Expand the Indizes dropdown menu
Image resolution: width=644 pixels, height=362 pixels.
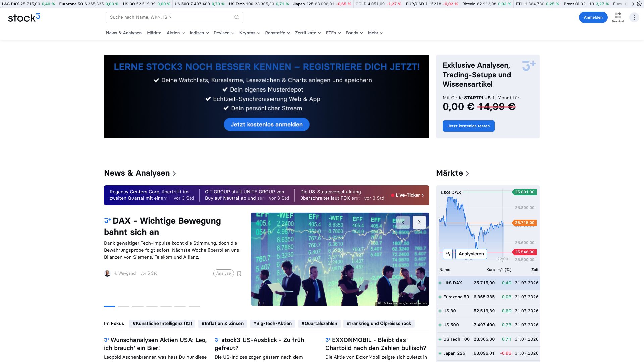pos(199,33)
